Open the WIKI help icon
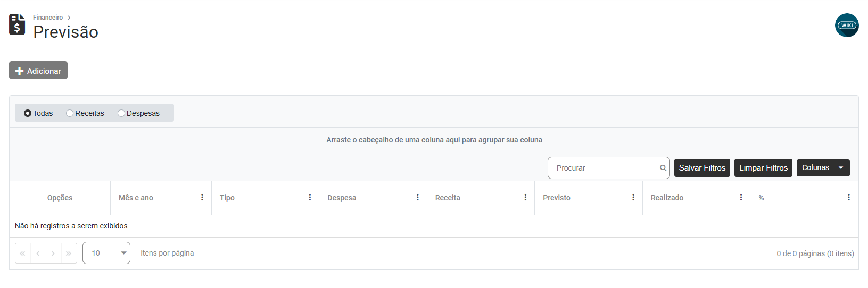Screen dimensions: 868x288 click(846, 25)
